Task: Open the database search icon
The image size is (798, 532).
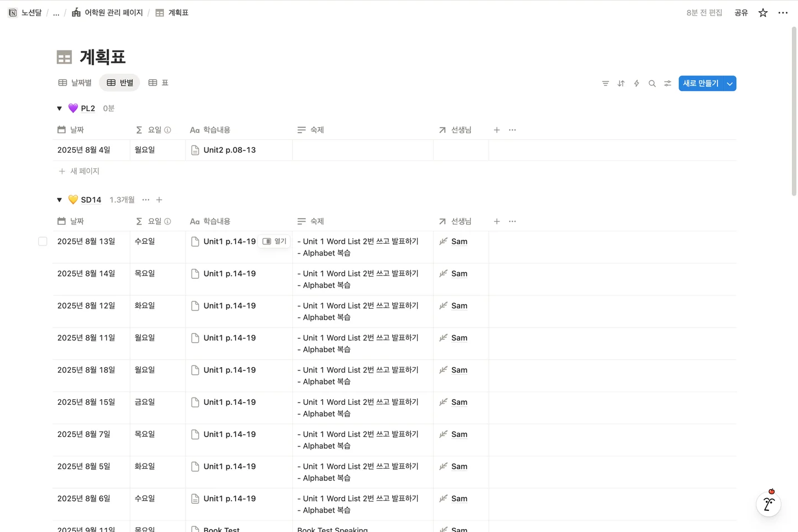Action: click(x=652, y=83)
